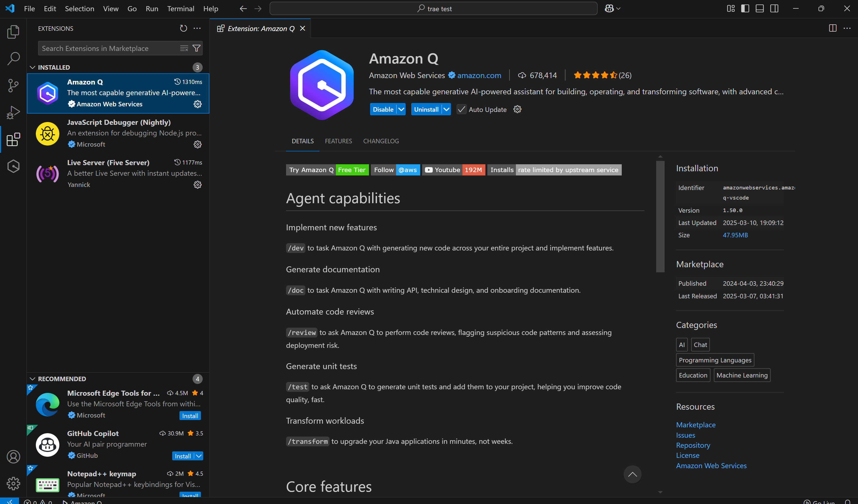
Task: Select the Extensions view icon
Action: [13, 139]
